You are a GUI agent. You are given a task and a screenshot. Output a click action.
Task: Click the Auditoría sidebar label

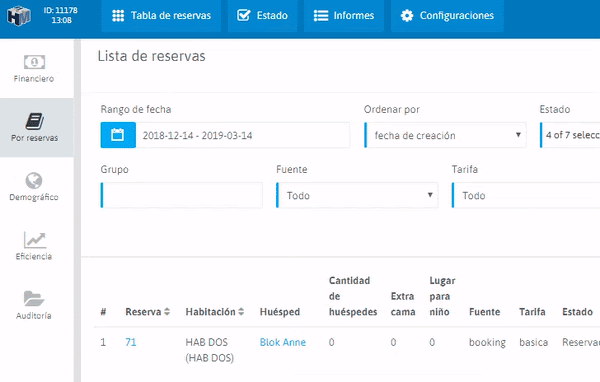(x=34, y=316)
